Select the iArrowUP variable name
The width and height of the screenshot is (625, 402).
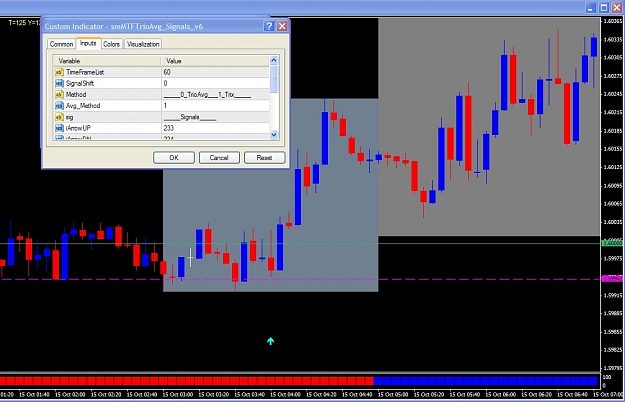click(78, 128)
